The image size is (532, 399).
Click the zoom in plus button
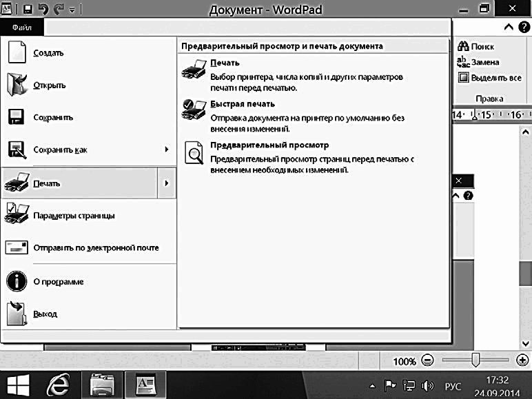(522, 360)
